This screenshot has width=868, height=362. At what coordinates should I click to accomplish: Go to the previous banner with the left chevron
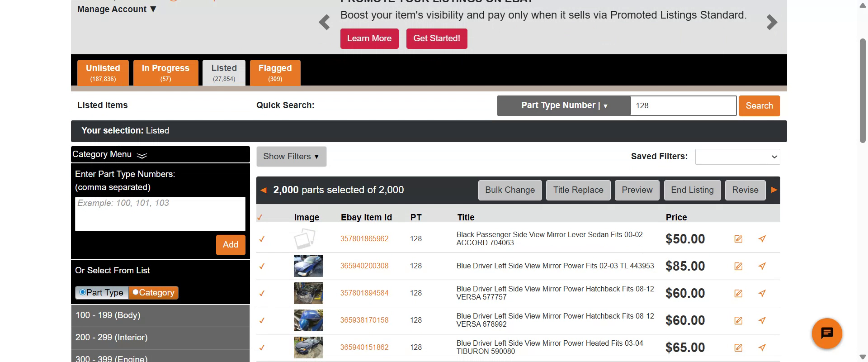pos(324,22)
